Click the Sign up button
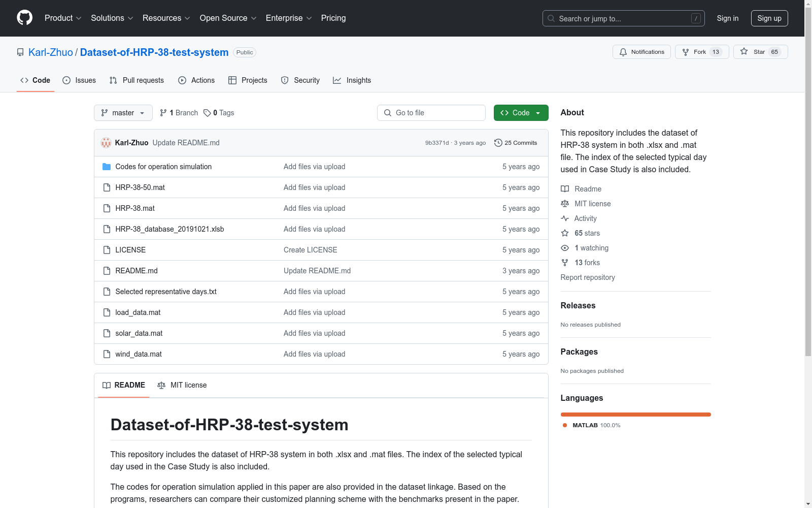Image resolution: width=812 pixels, height=508 pixels. 769,18
